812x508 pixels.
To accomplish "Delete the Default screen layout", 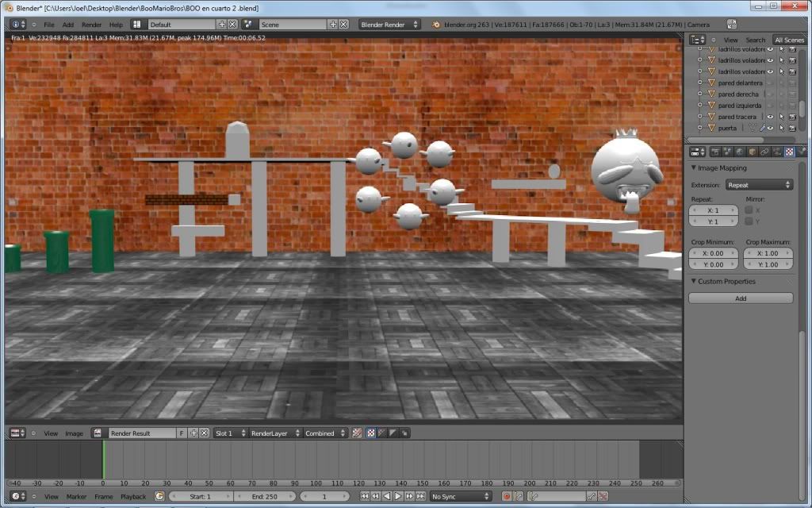I will [232, 25].
